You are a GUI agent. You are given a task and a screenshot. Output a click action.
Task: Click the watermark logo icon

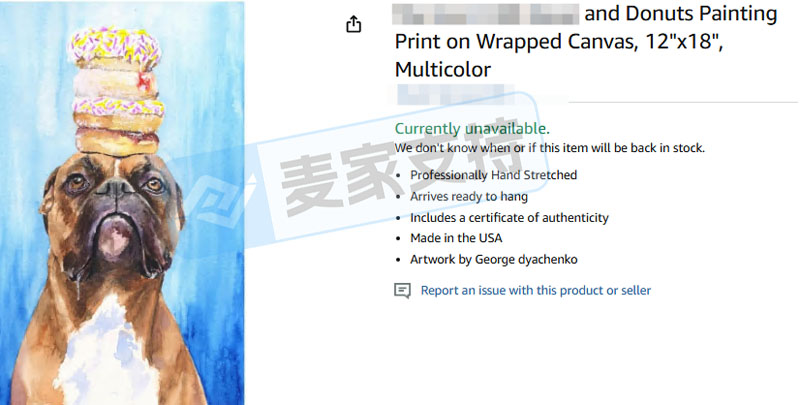coord(212,196)
